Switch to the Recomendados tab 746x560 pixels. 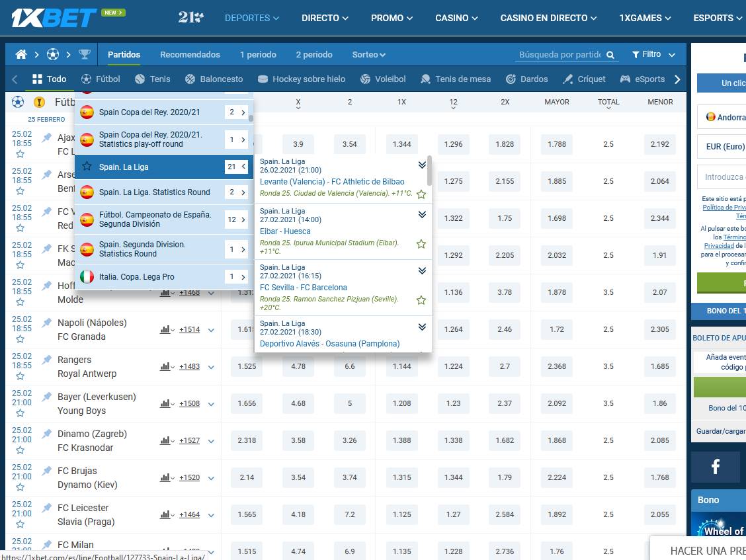190,55
